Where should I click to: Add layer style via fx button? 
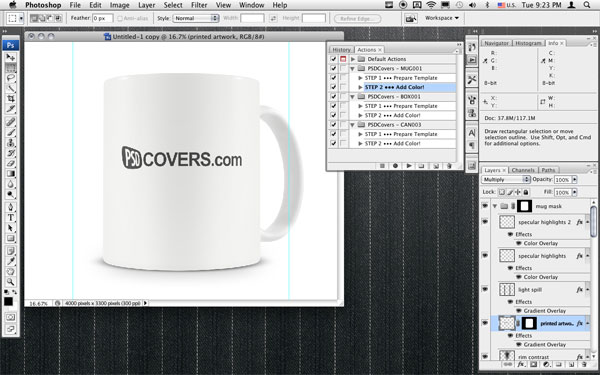521,365
